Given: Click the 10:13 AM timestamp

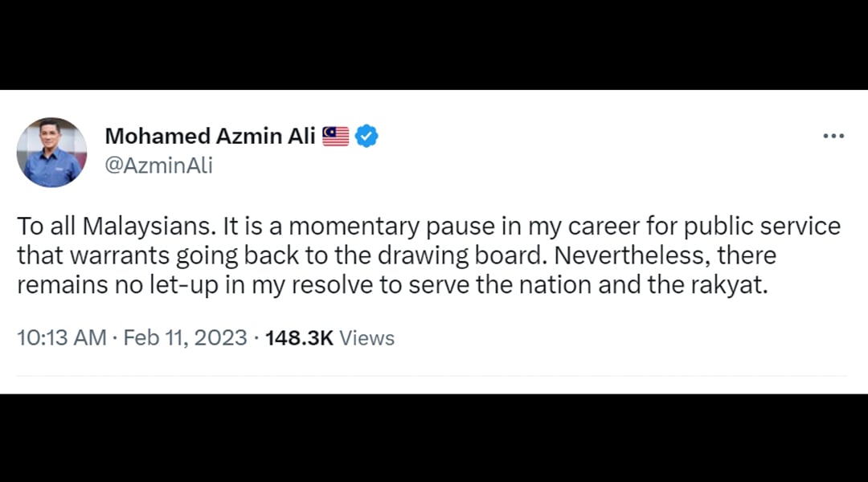Looking at the screenshot, I should click(61, 337).
